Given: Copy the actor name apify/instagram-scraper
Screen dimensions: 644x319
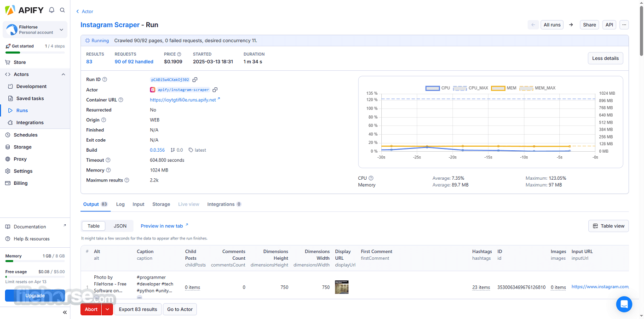Looking at the screenshot, I should [x=215, y=90].
